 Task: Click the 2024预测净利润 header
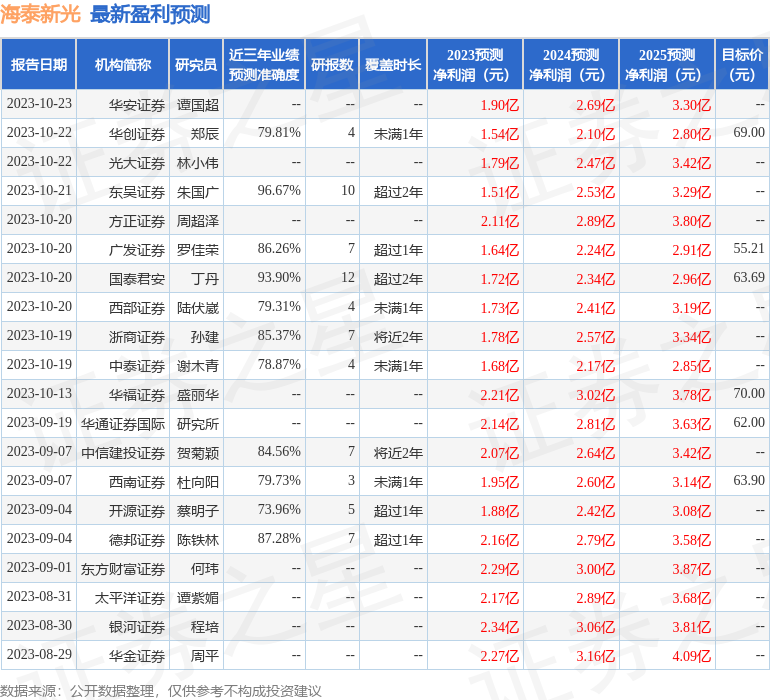click(x=571, y=65)
